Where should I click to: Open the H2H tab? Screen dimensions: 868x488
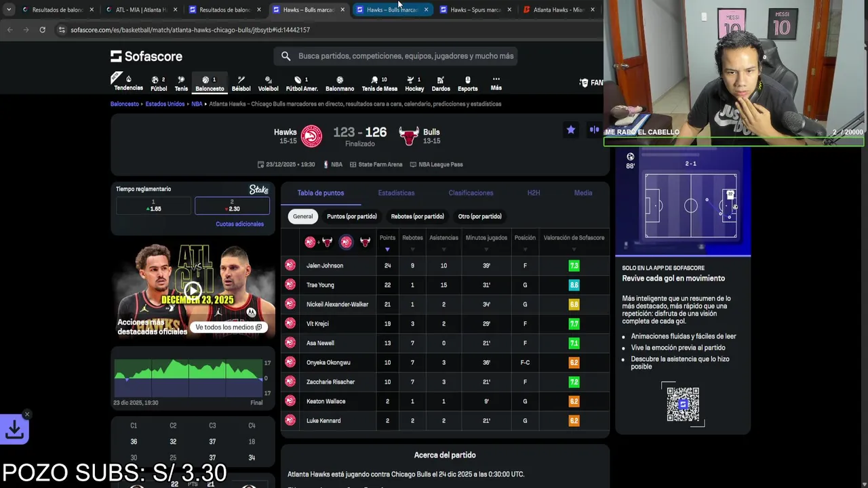click(x=534, y=193)
